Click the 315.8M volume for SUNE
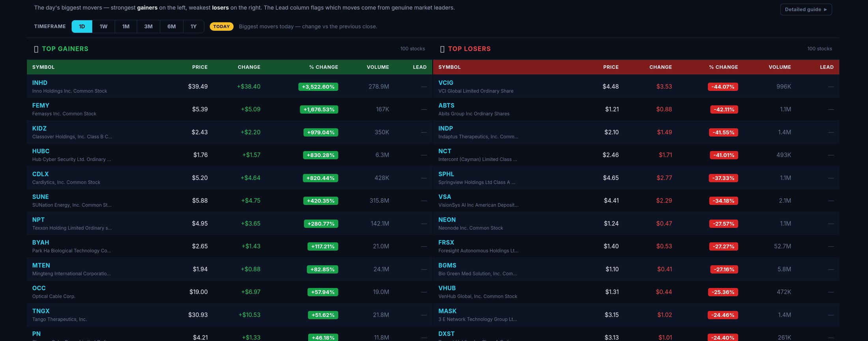The height and width of the screenshot is (341, 868). [379, 200]
